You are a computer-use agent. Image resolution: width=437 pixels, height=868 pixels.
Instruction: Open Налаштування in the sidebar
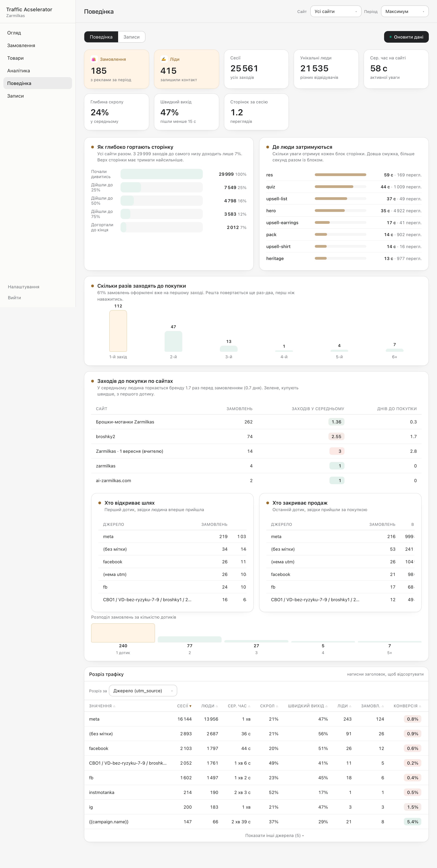tap(24, 287)
